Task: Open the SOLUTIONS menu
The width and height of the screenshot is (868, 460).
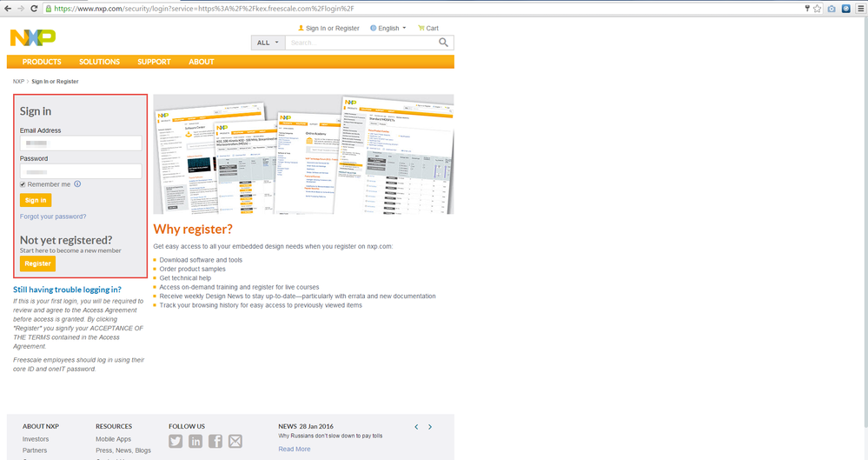Action: [99, 62]
